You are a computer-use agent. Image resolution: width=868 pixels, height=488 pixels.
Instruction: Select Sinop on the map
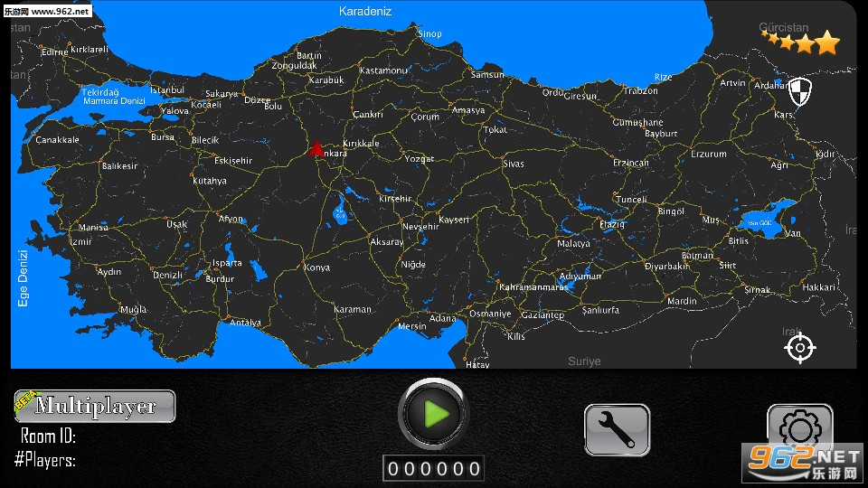430,33
